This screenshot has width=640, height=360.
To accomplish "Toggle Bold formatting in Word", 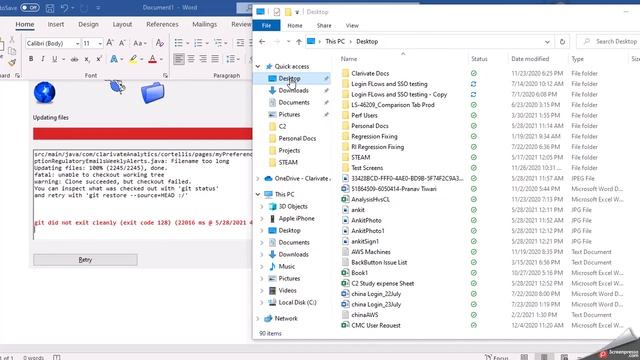I will 31,59.
